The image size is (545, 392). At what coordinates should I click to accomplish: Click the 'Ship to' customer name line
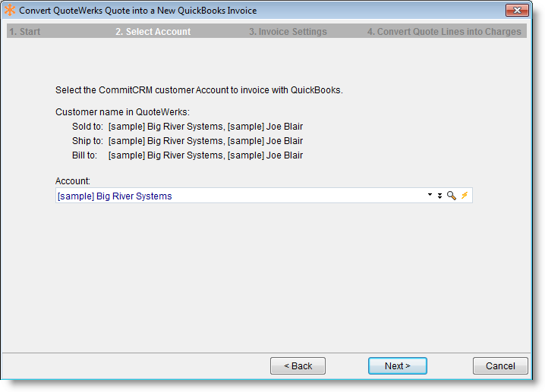(187, 141)
